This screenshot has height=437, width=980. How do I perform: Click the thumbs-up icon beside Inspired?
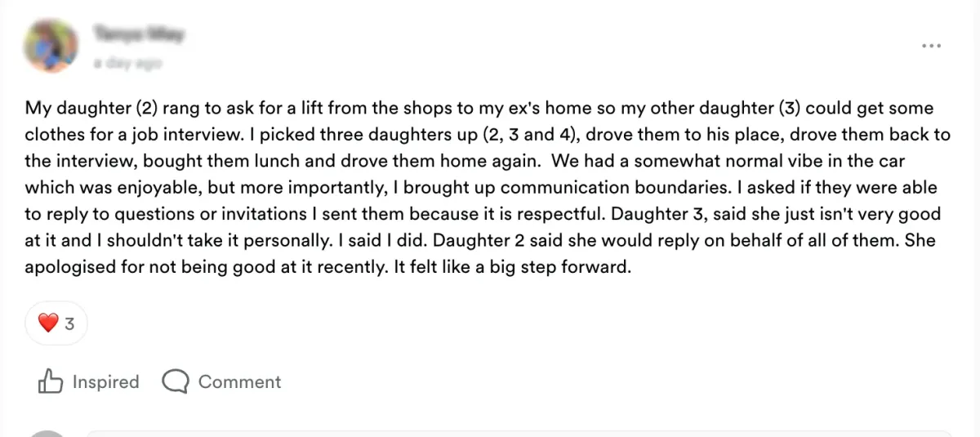pos(51,381)
